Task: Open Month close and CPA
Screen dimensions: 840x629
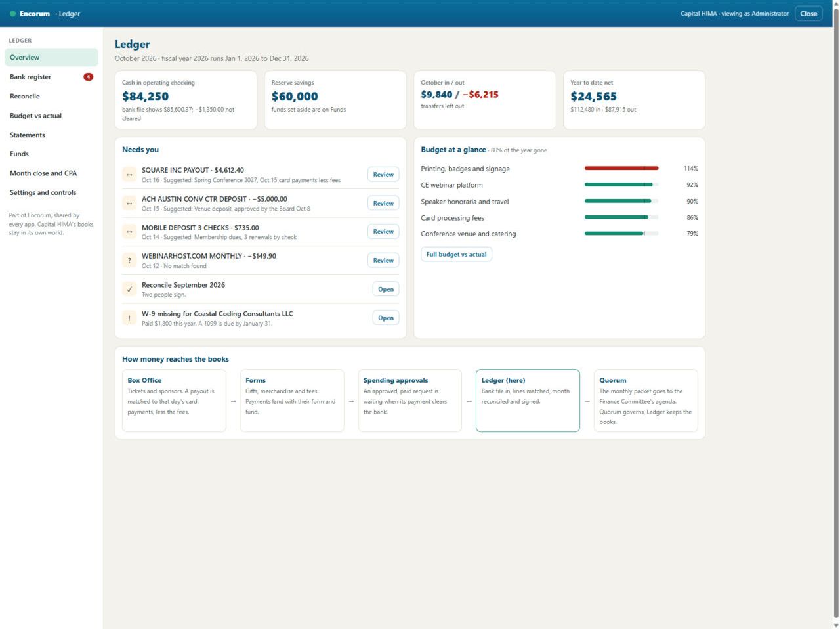Action: pyautogui.click(x=52, y=173)
